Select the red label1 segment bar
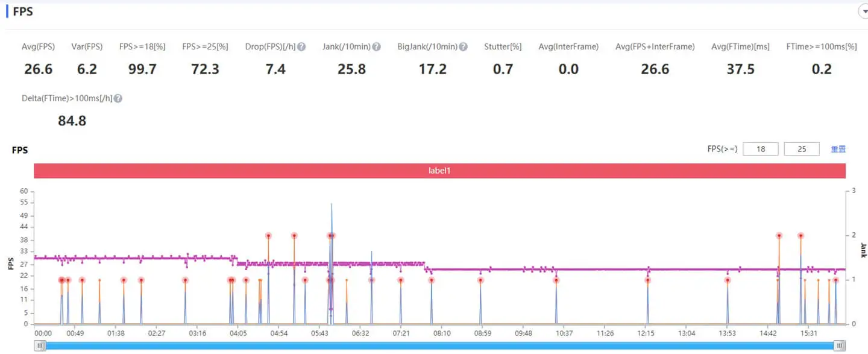This screenshot has height=354, width=868. [x=440, y=171]
